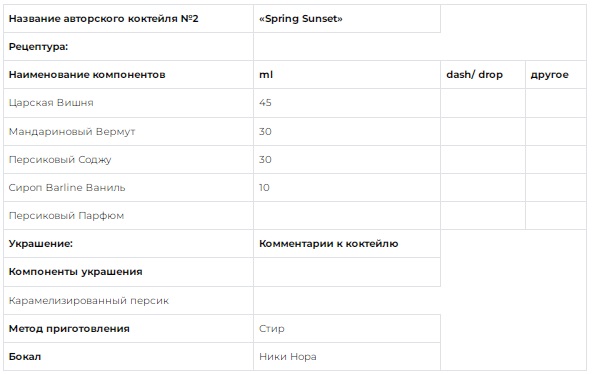Click the Персиковый Соджу ingredient cell

pyautogui.click(x=128, y=159)
